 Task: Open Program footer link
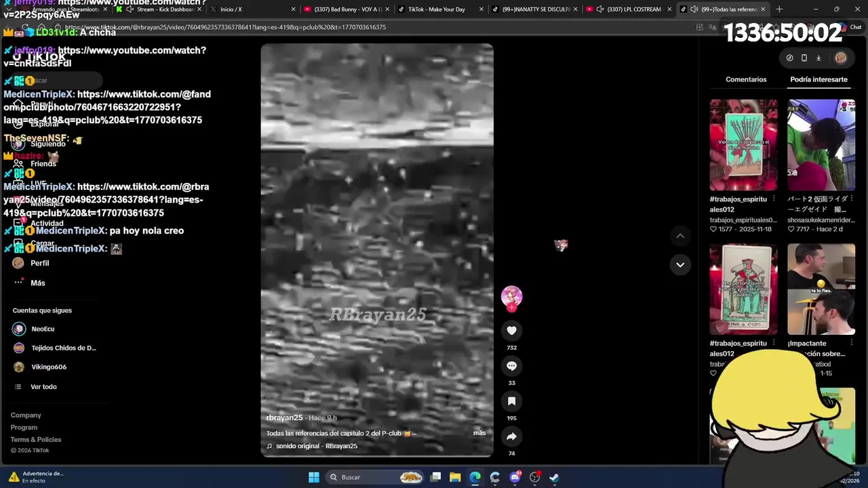[24, 427]
